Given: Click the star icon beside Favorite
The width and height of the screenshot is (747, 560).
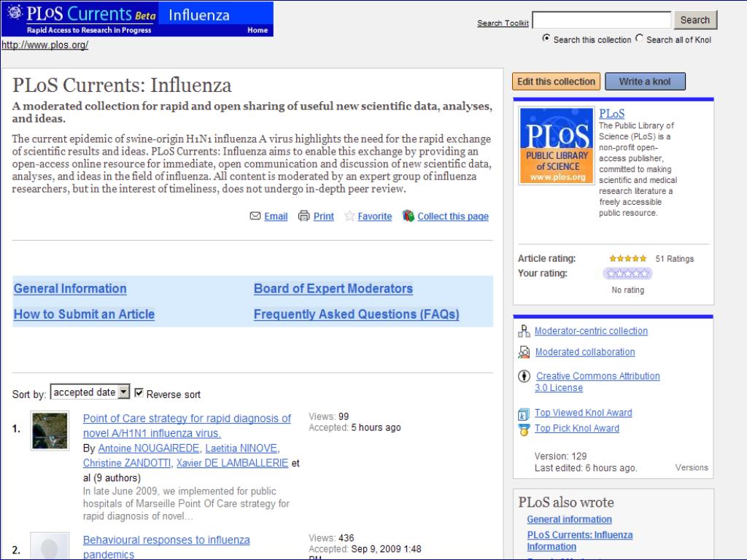Looking at the screenshot, I should click(349, 216).
